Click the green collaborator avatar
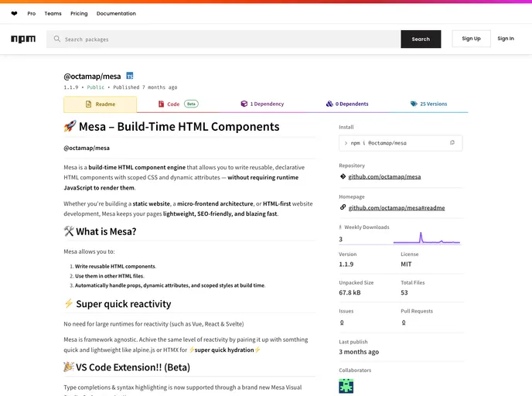Viewport: 532px width, 396px height. click(346, 386)
